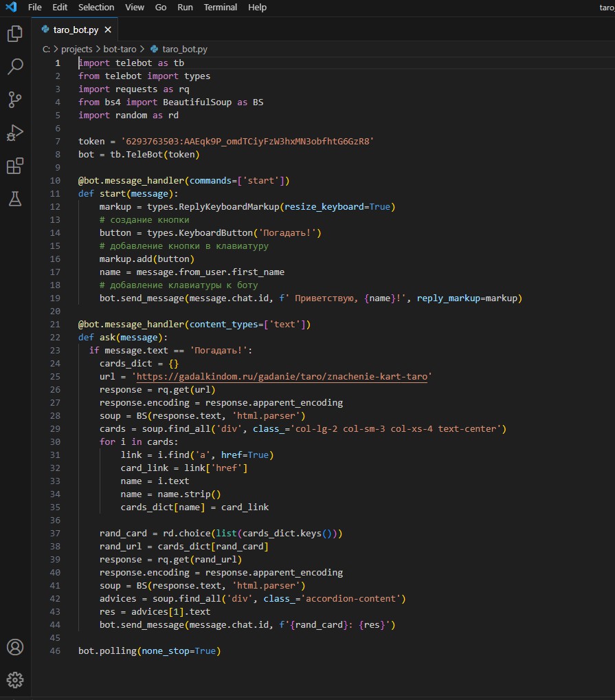
Task: Open the Run and Debug view
Action: 15,133
